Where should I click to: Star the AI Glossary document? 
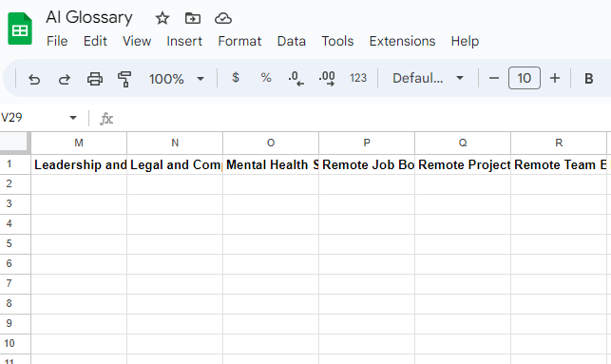coord(162,18)
